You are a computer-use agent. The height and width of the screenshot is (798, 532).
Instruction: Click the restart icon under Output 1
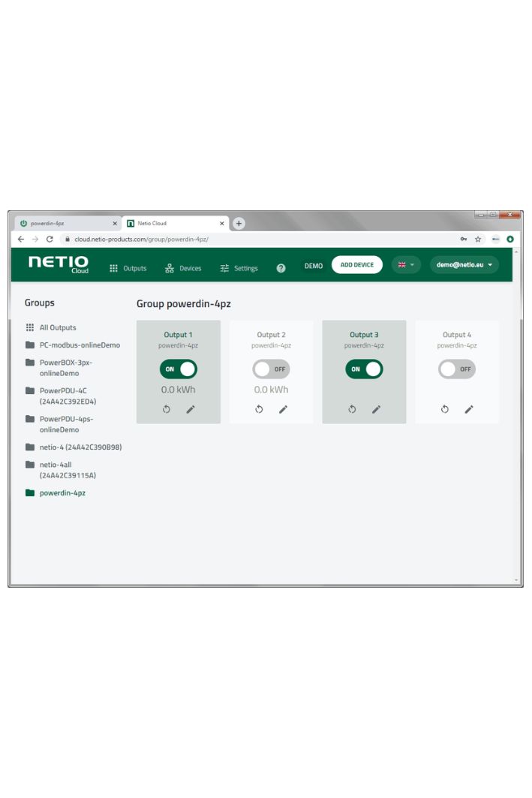pyautogui.click(x=167, y=409)
